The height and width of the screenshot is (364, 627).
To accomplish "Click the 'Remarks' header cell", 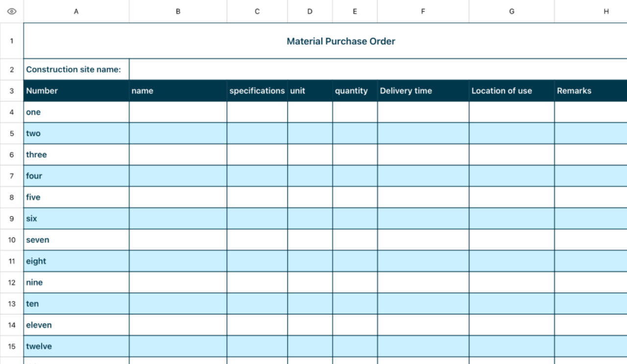I will coord(591,91).
